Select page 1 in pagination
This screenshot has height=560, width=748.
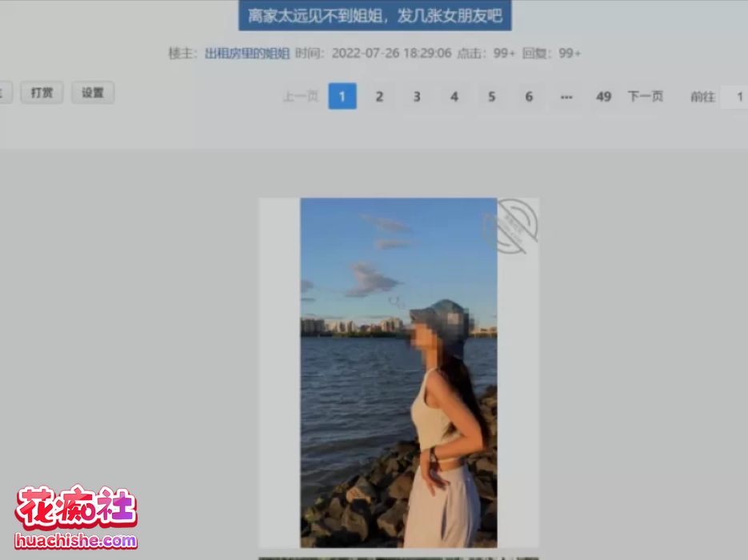click(x=342, y=96)
